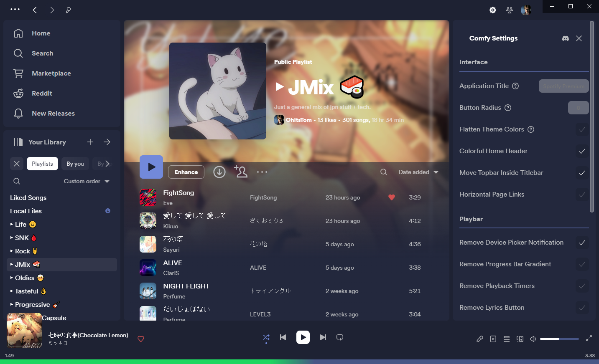Screen dimensions: 599x364
Task: Open the Date added sort dropdown
Action: coord(418,172)
